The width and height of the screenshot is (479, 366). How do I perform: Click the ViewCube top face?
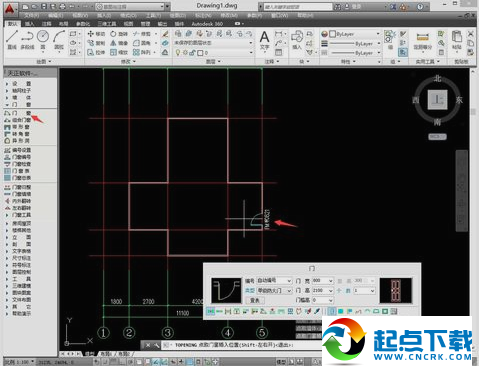[437, 100]
